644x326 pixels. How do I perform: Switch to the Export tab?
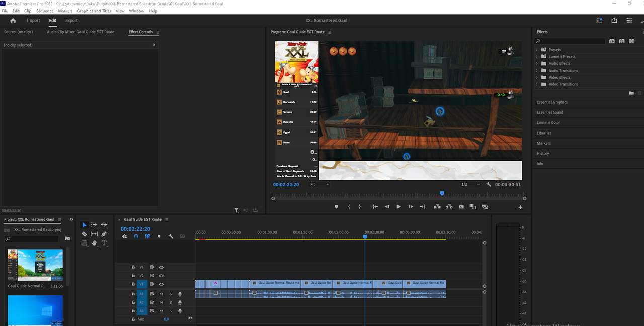click(x=71, y=21)
